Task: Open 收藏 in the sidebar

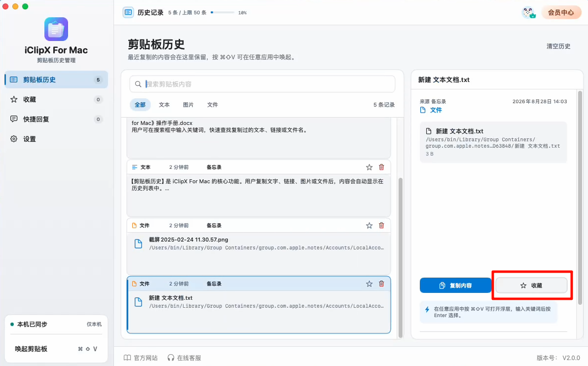Action: (x=56, y=99)
